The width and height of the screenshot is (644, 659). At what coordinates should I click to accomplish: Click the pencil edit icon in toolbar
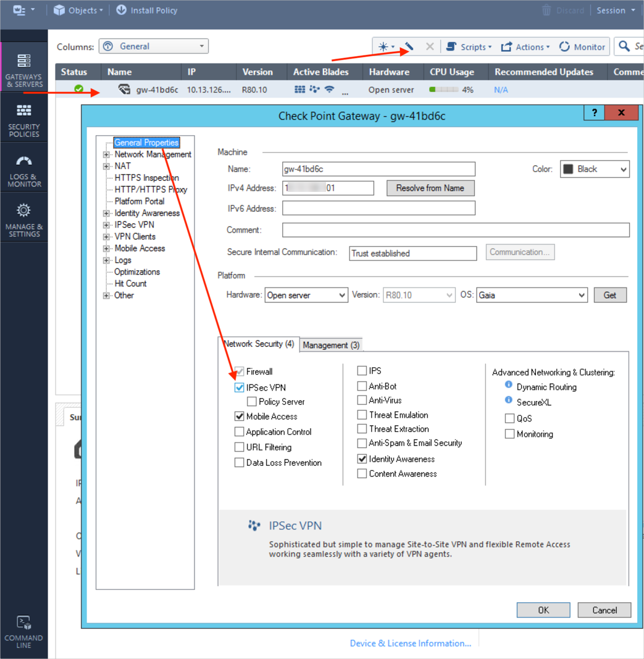point(409,47)
